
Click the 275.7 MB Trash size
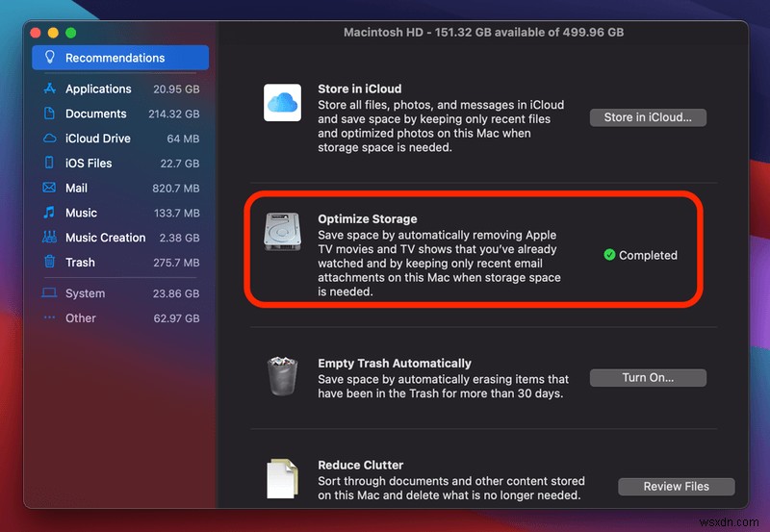pos(176,263)
